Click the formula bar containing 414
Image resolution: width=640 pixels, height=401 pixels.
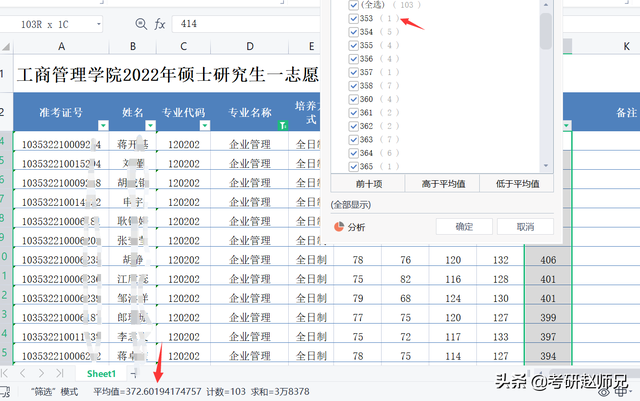pos(246,24)
